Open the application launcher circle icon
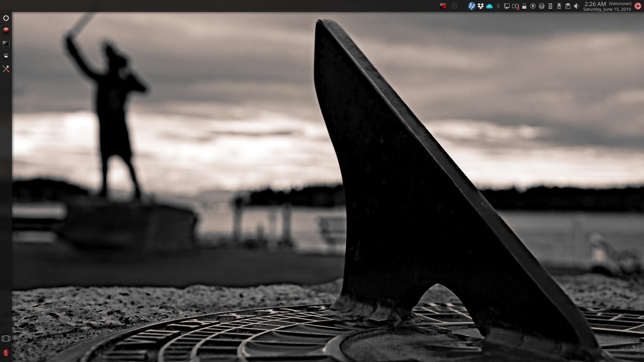 (6, 18)
